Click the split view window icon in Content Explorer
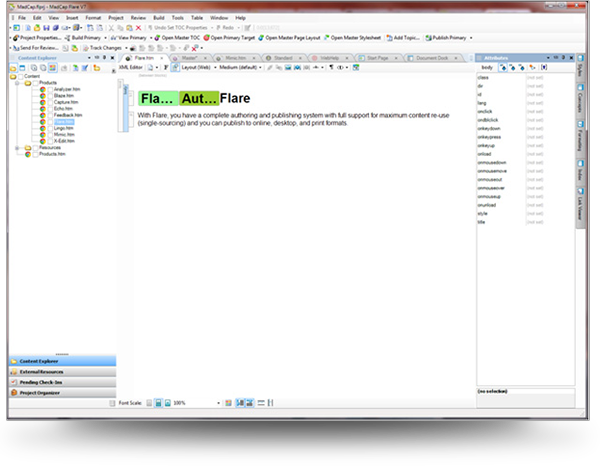The image size is (600, 466). pos(22,68)
